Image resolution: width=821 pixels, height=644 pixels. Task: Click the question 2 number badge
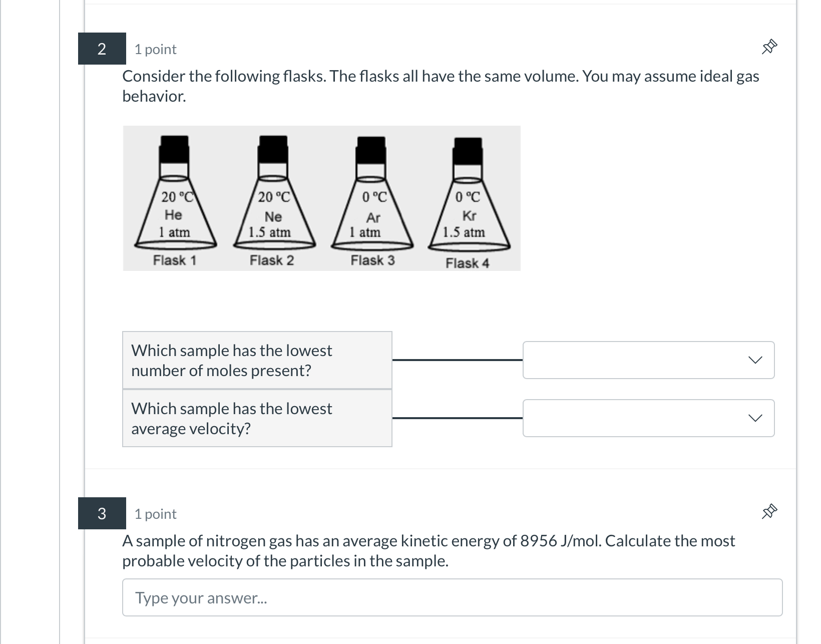point(102,49)
